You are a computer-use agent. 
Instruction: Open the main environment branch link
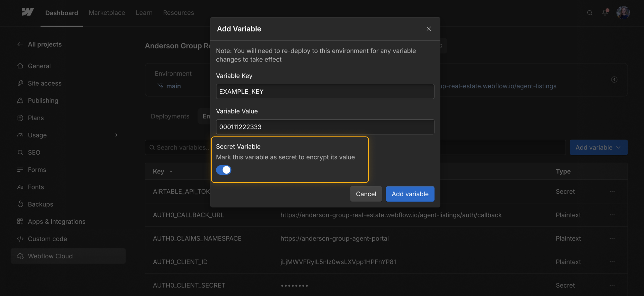[173, 86]
